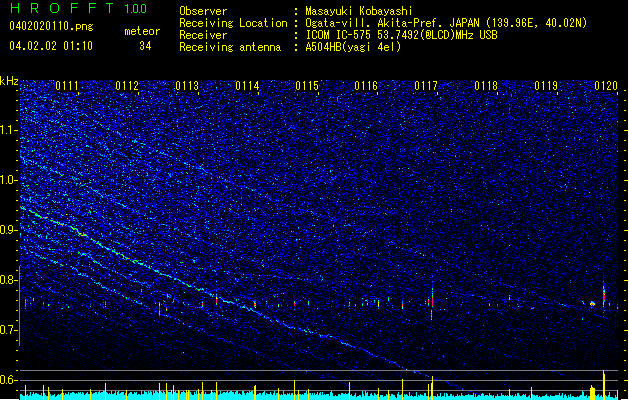629x400 pixels.
Task: Click the 0.6 kHz frequency label
Action: click(x=8, y=380)
